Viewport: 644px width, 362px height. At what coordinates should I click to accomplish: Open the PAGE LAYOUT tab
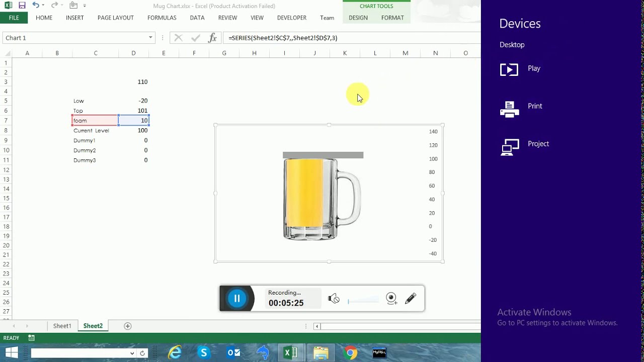pyautogui.click(x=116, y=18)
